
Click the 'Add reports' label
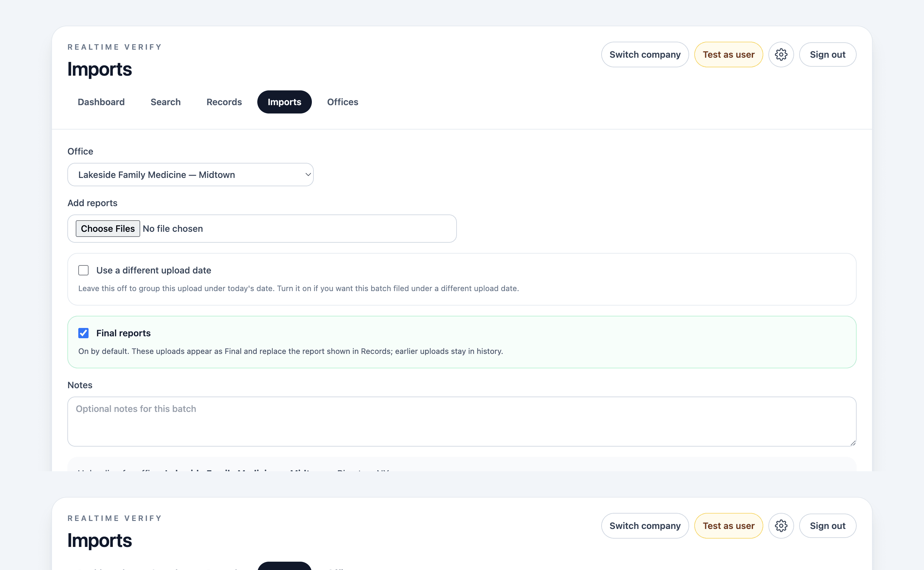pyautogui.click(x=92, y=203)
